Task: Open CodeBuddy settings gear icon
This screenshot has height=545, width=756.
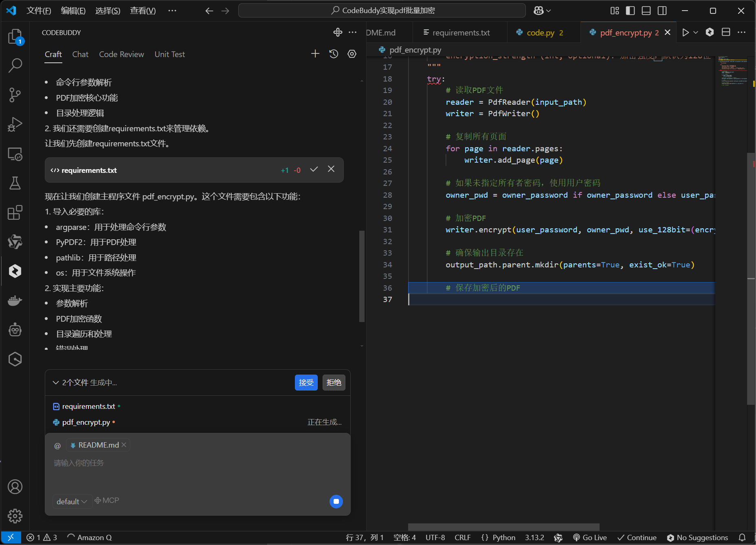Action: (352, 53)
